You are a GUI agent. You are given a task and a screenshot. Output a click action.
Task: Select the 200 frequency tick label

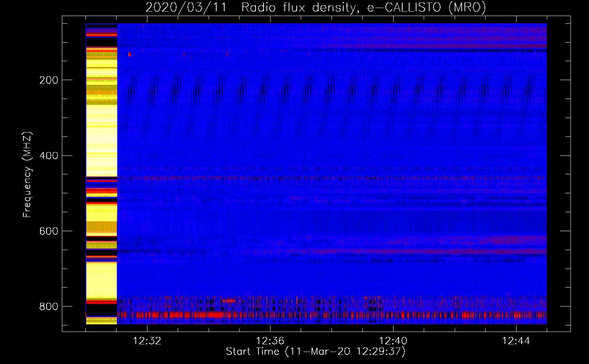(x=48, y=80)
